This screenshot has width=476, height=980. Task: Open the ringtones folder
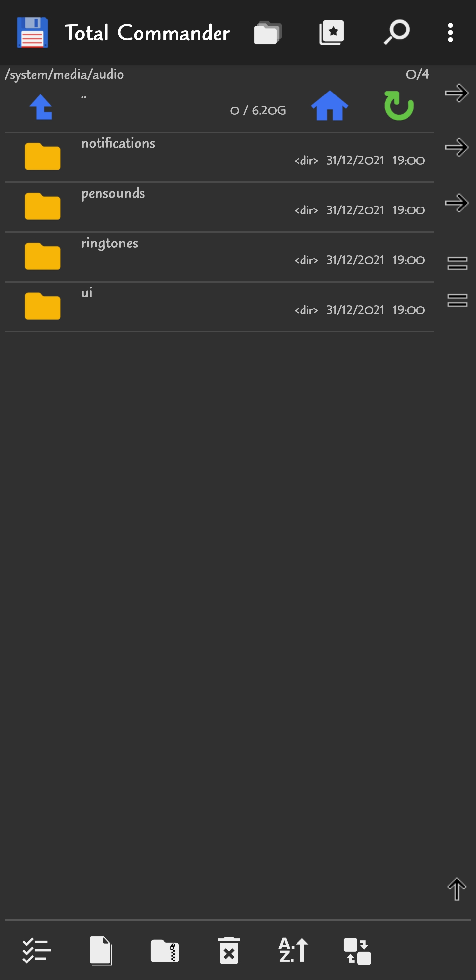(219, 256)
